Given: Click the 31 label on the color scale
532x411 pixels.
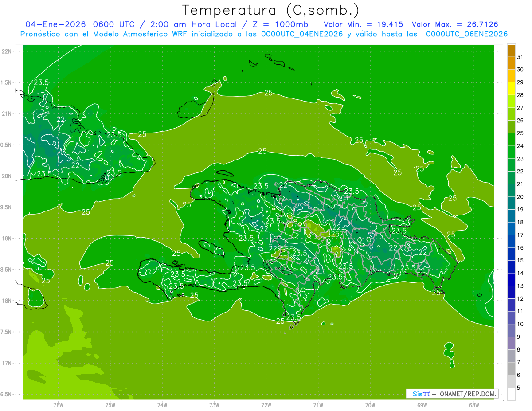Looking at the screenshot, I should point(520,57).
